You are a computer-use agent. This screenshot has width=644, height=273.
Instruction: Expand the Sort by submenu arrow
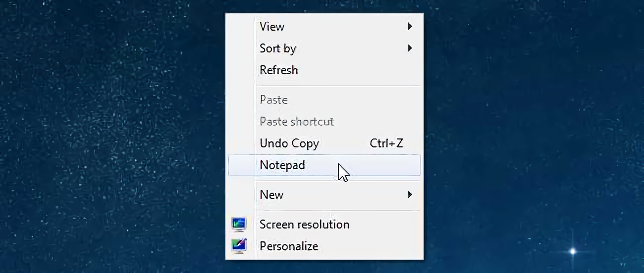(410, 48)
